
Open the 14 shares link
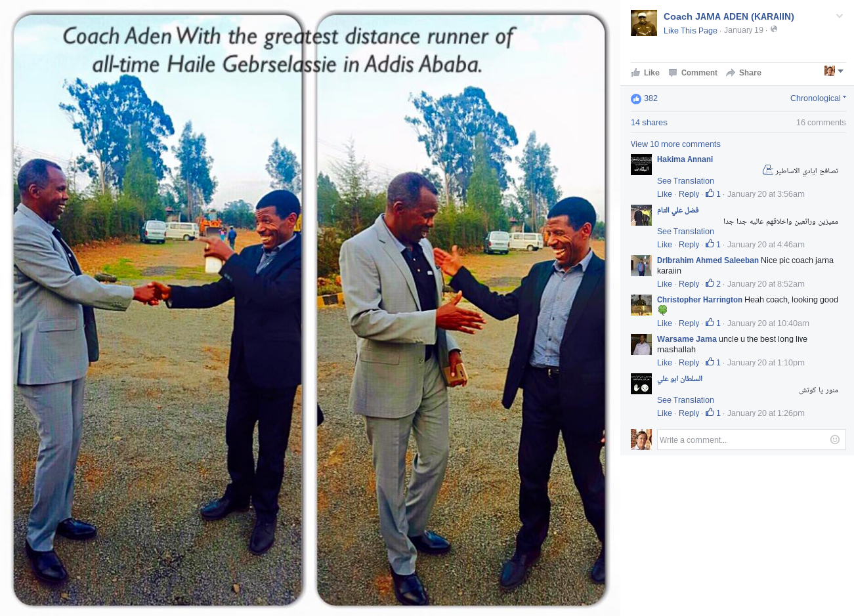[649, 123]
